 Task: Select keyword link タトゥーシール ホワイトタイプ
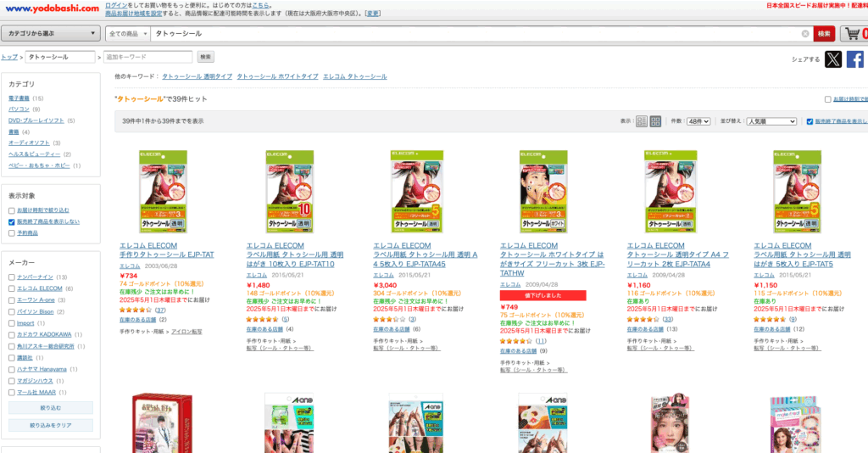[x=278, y=76]
